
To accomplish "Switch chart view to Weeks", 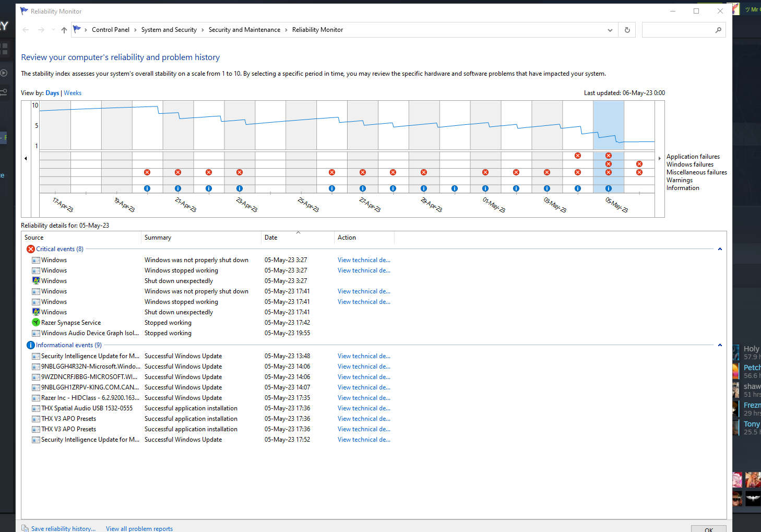I will [73, 93].
